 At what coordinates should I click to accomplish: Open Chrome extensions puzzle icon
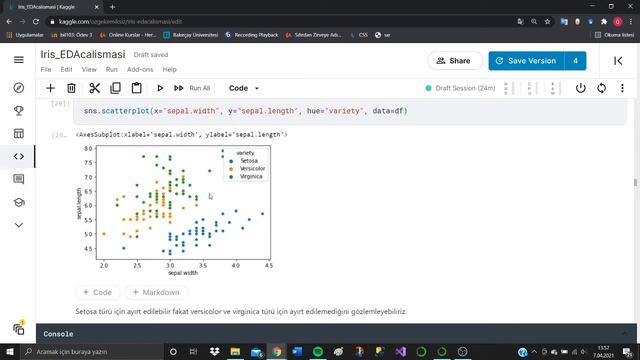[604, 22]
